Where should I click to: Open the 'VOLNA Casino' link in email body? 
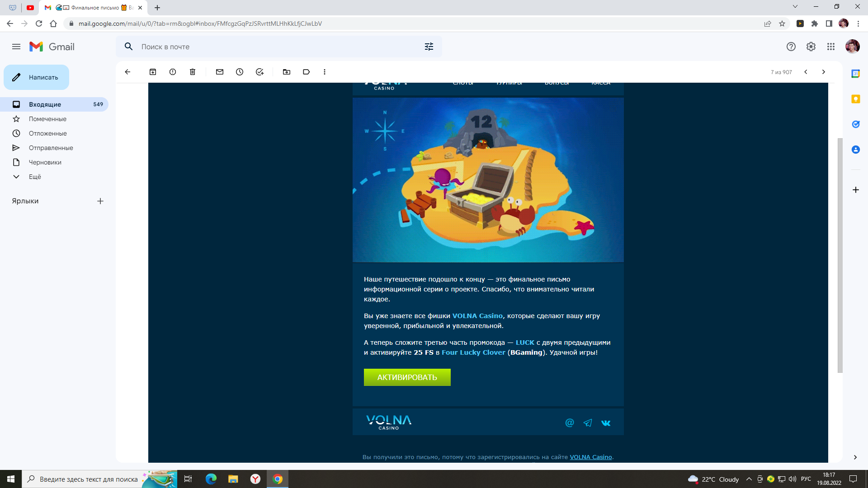tap(477, 316)
